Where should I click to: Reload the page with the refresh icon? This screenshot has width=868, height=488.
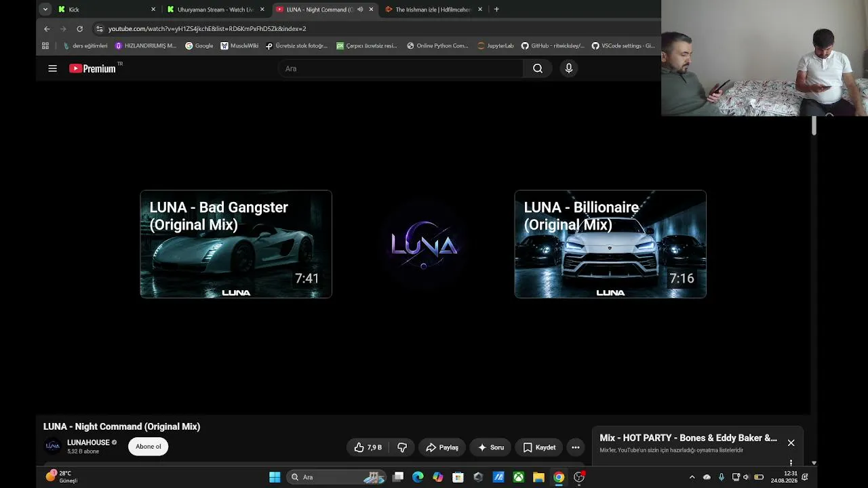point(79,28)
